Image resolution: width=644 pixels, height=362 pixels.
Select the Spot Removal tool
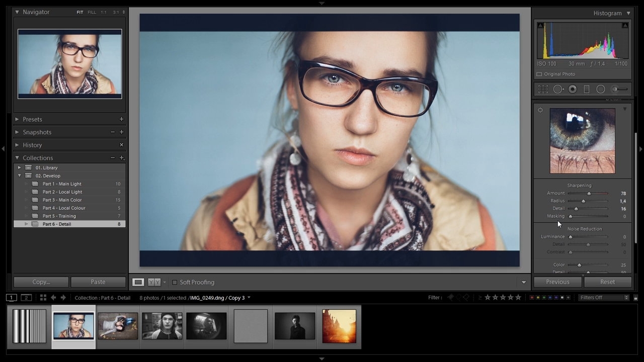coord(558,89)
